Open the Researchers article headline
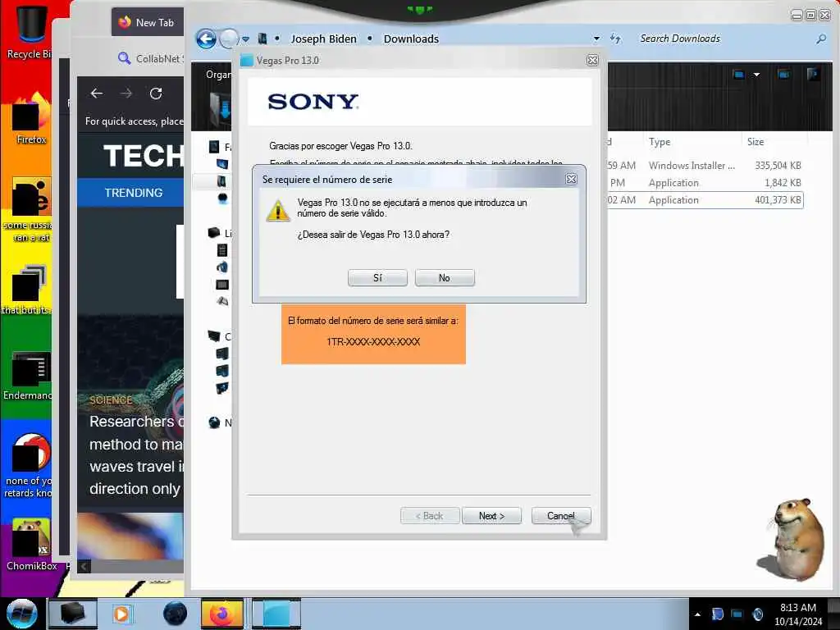840x630 pixels. [137, 454]
